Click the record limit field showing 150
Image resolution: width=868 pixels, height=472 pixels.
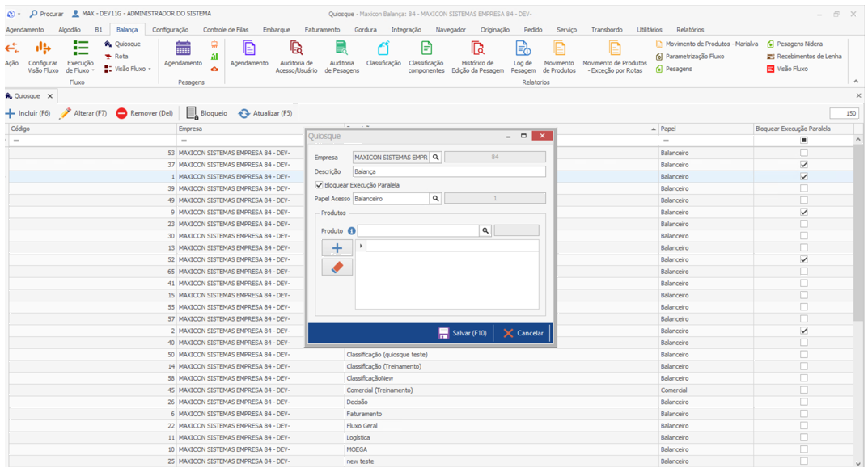coord(845,113)
